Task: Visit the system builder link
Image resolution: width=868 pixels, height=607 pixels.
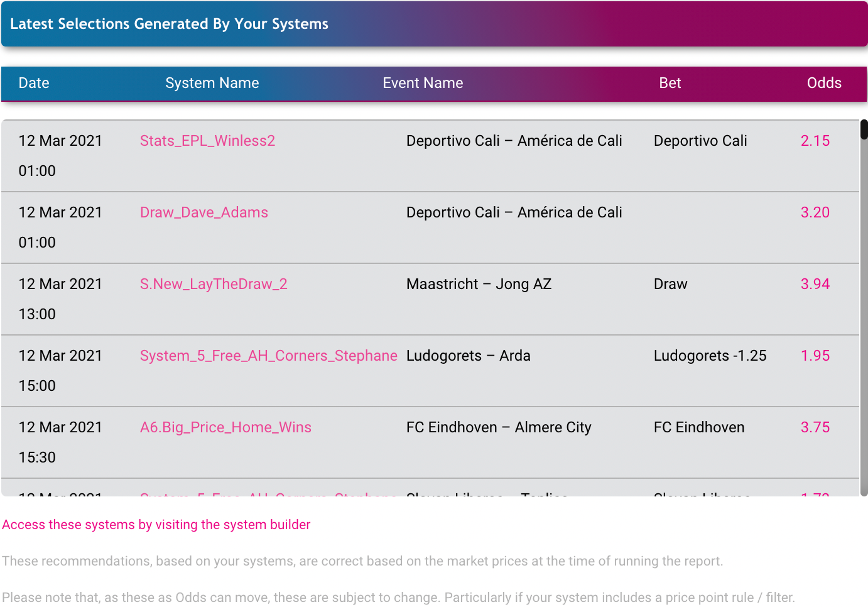Action: click(x=156, y=525)
